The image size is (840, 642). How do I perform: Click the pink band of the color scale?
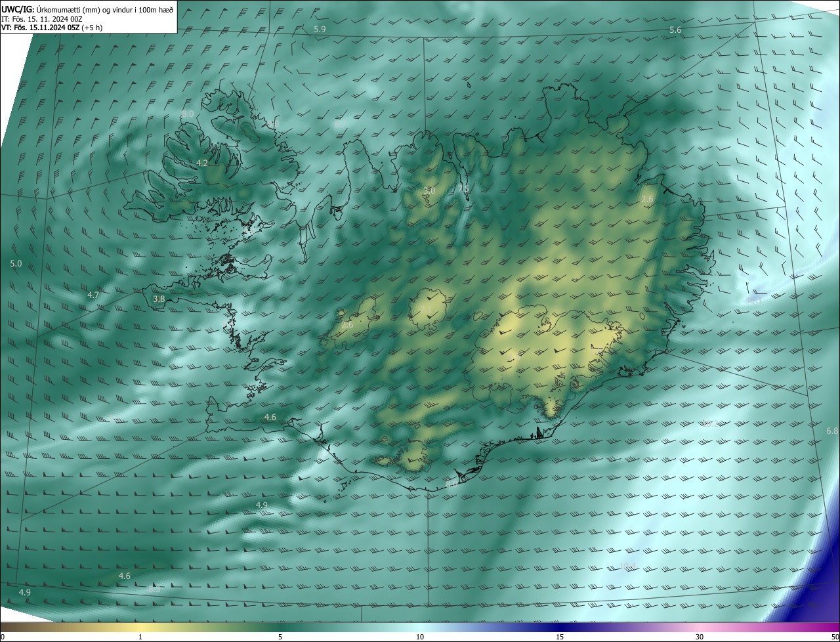coord(700,628)
